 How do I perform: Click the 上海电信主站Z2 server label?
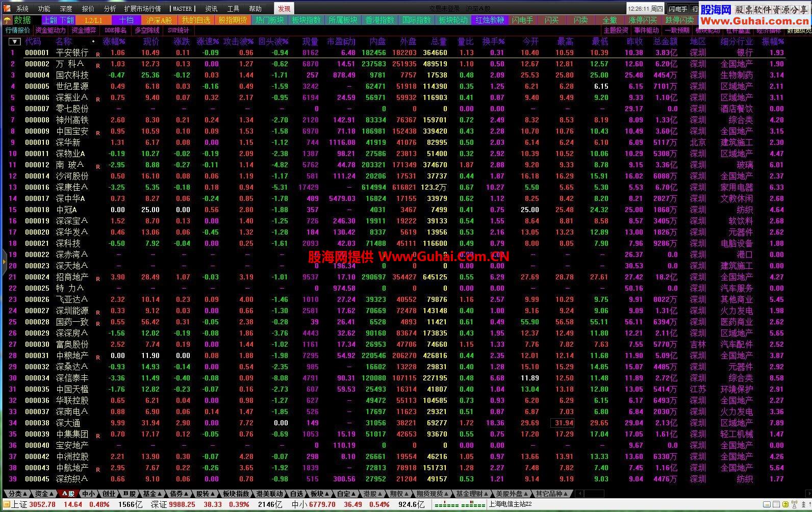pos(510,504)
